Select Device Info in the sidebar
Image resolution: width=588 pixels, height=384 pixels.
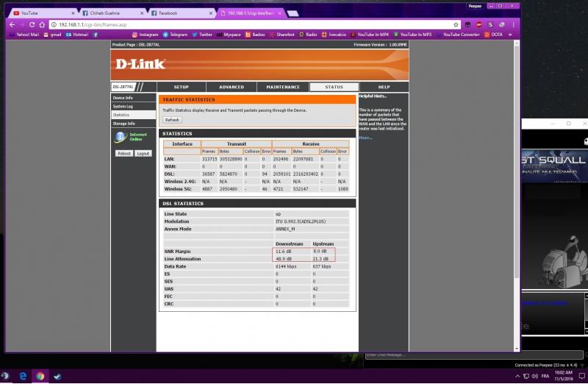point(123,98)
